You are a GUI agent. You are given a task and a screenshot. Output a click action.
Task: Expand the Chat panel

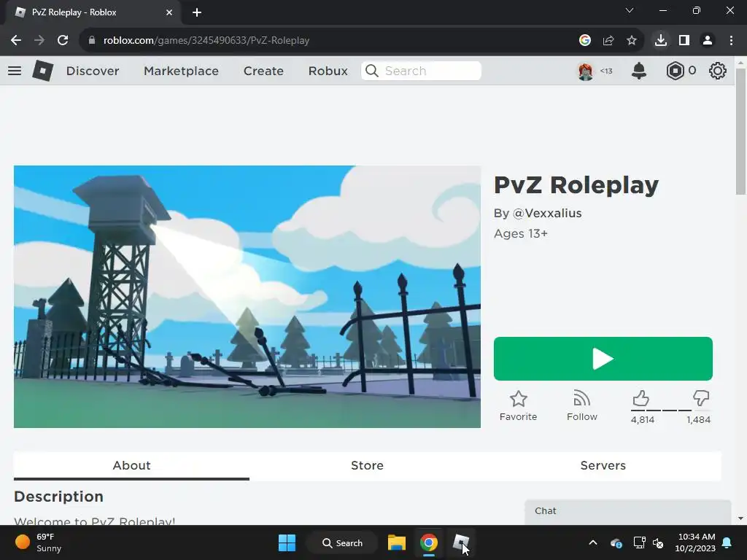(628, 511)
